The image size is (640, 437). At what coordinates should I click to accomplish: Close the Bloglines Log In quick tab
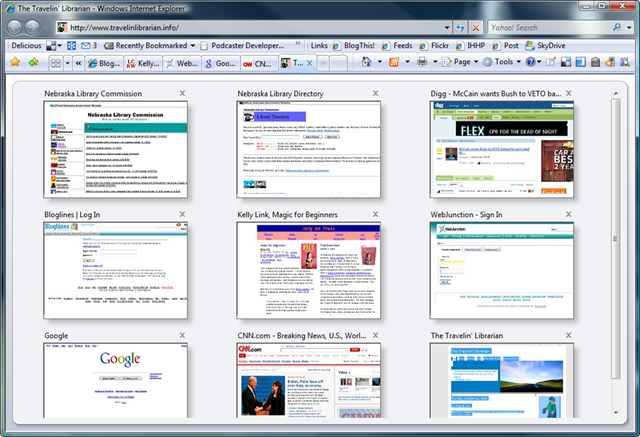[182, 214]
